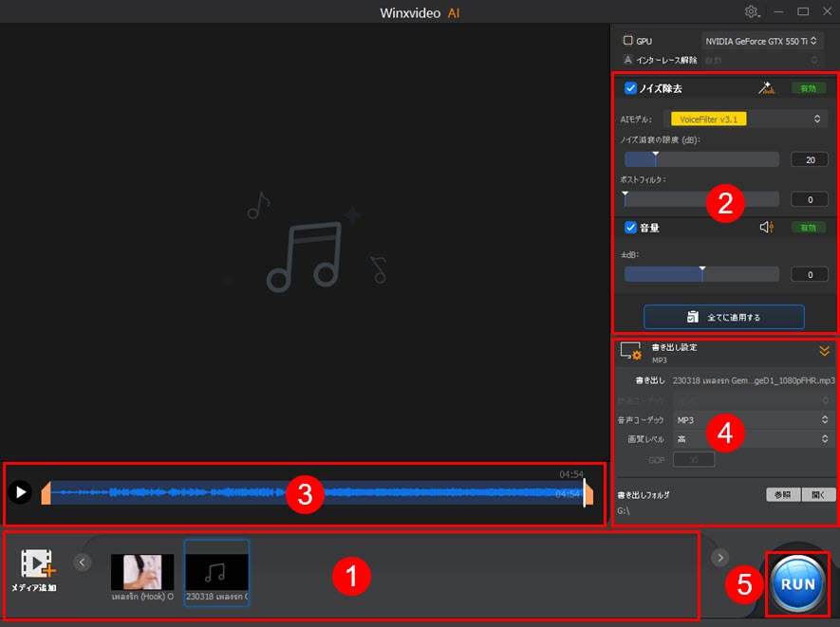The image size is (840, 627).
Task: Open the インターレース解除 dropdown
Action: click(761, 60)
